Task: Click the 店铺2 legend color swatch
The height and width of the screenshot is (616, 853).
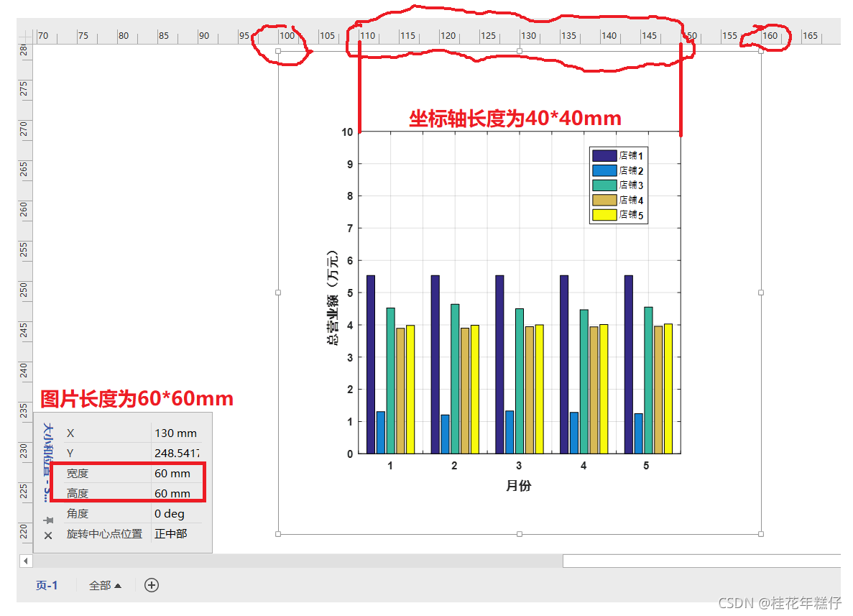Action: (604, 170)
